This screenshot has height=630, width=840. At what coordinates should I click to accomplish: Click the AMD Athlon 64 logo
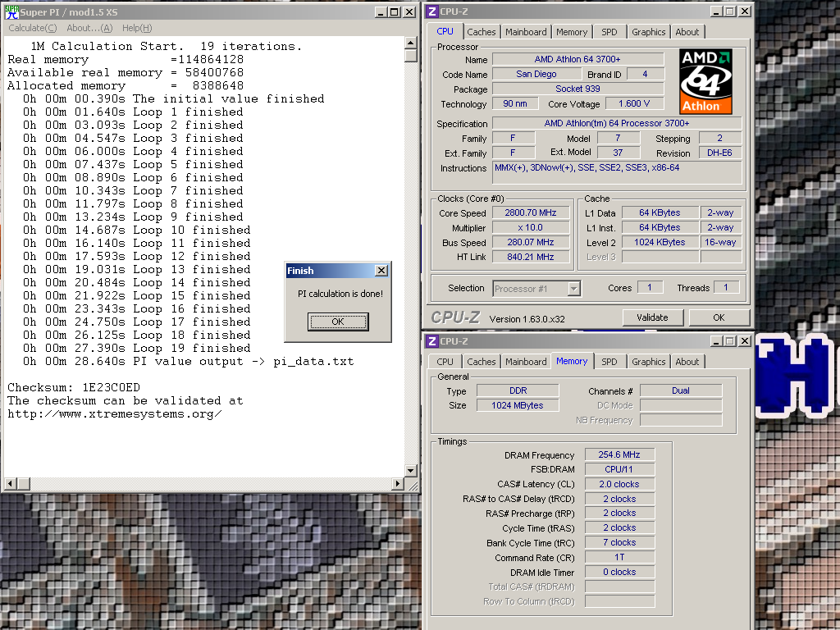click(705, 82)
